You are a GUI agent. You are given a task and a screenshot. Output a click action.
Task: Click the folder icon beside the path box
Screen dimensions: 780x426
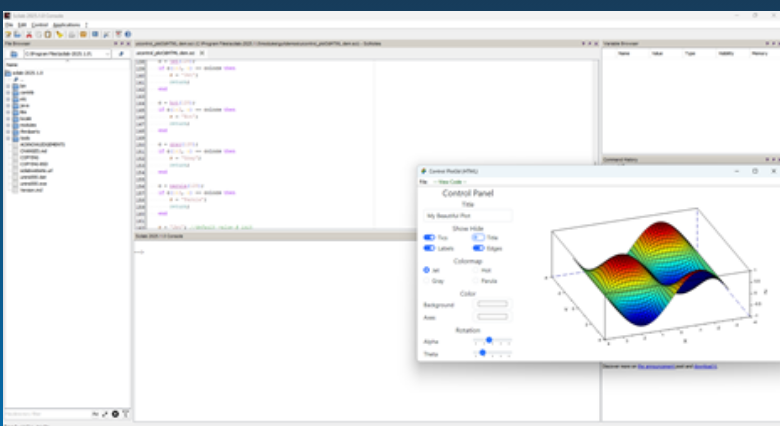[x=13, y=53]
